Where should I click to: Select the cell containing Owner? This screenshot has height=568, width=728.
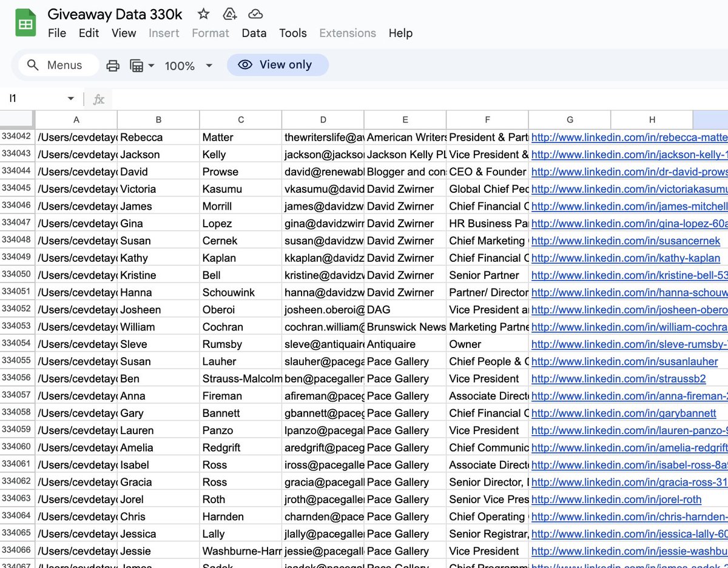(x=487, y=344)
